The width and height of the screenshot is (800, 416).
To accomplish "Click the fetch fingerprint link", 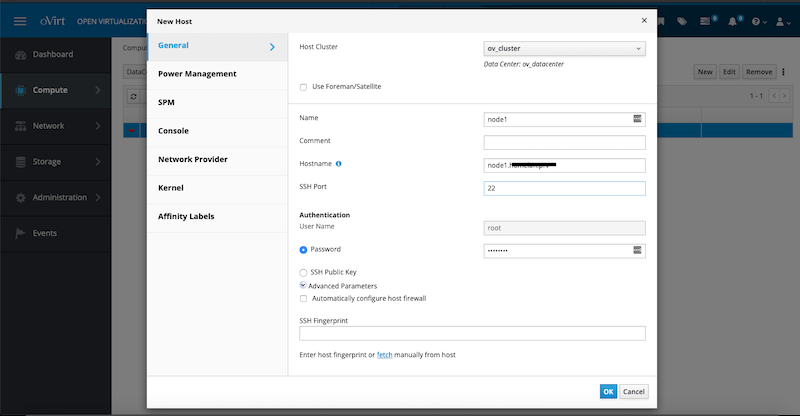I will (x=385, y=355).
